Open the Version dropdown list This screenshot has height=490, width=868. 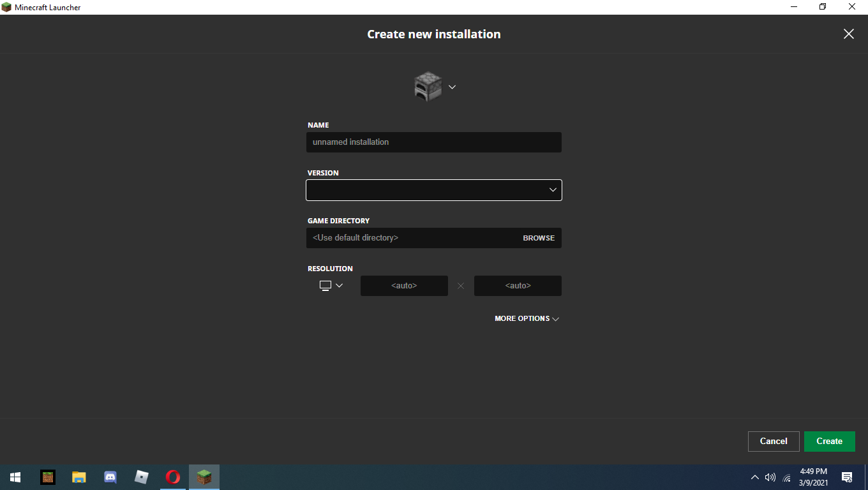coord(434,190)
